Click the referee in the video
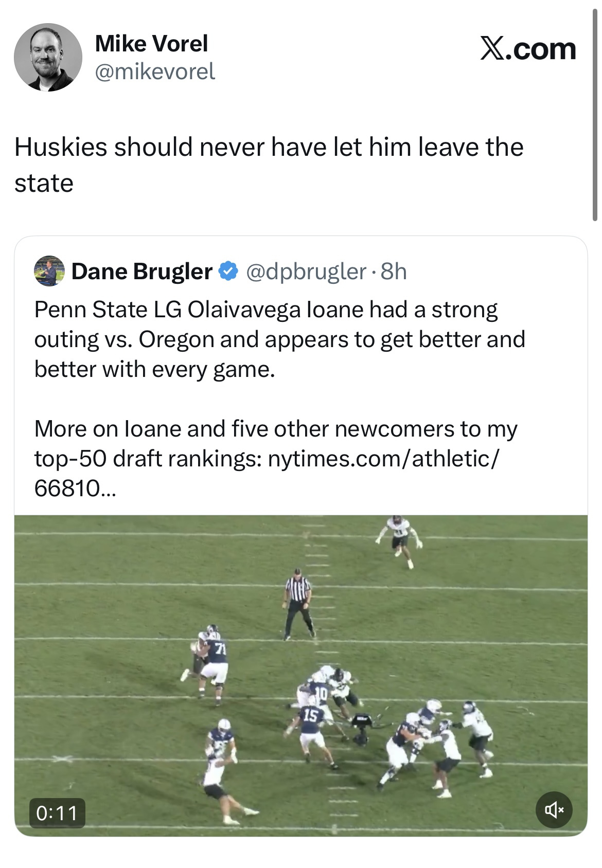The width and height of the screenshot is (602, 868). [298, 603]
